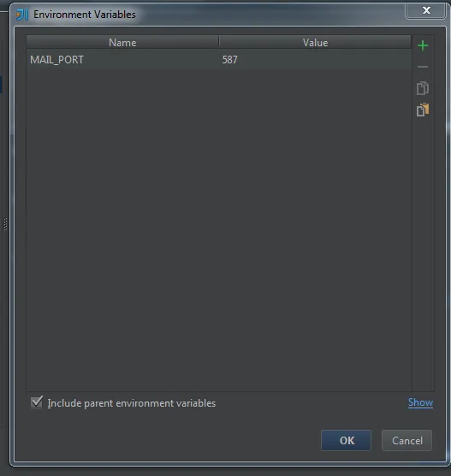Copy environment variables with the copy icon
The image size is (451, 476).
(x=423, y=88)
